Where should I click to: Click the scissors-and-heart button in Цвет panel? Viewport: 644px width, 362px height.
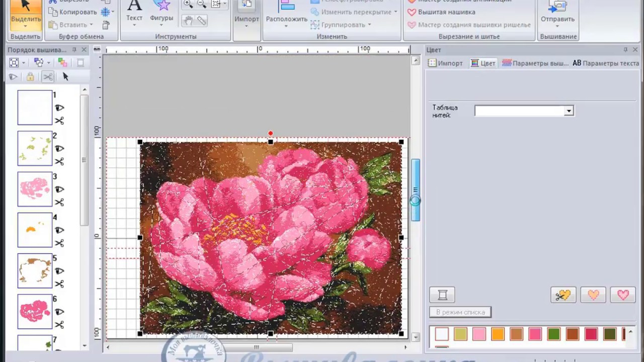pos(563,295)
